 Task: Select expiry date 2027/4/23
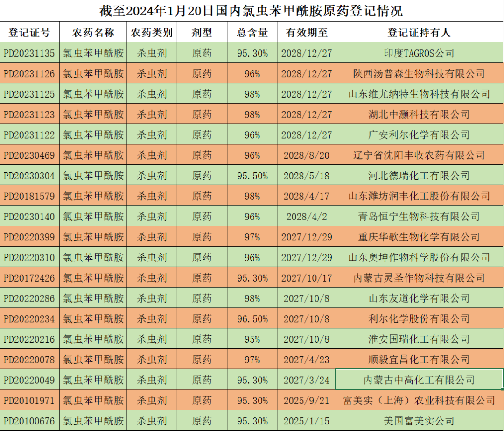(x=307, y=359)
